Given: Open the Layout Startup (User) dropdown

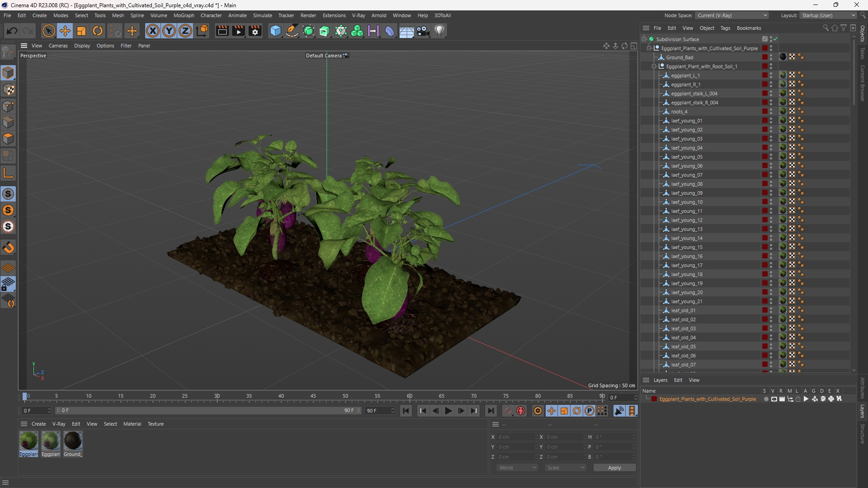Looking at the screenshot, I should tap(828, 15).
